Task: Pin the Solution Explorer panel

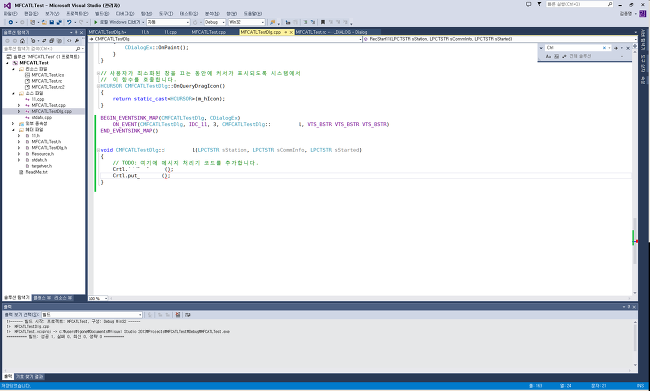Action: (76, 32)
